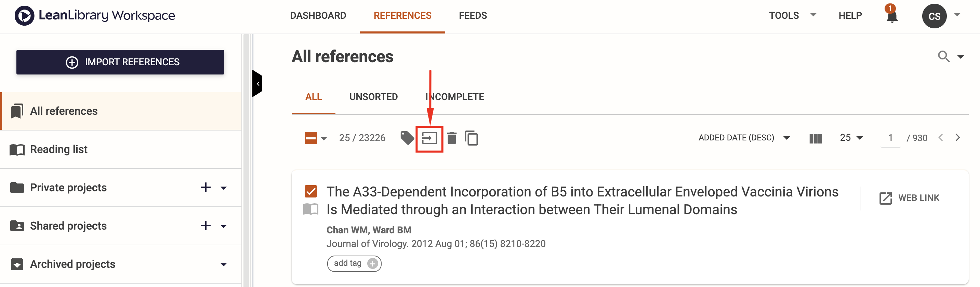980x287 pixels.
Task: Switch to the Unsorted tab
Action: point(373,97)
